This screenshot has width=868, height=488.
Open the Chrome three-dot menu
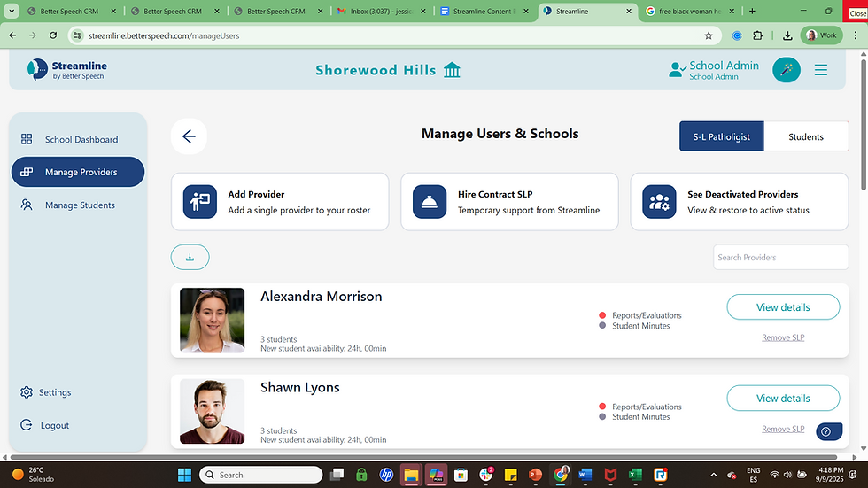(856, 35)
